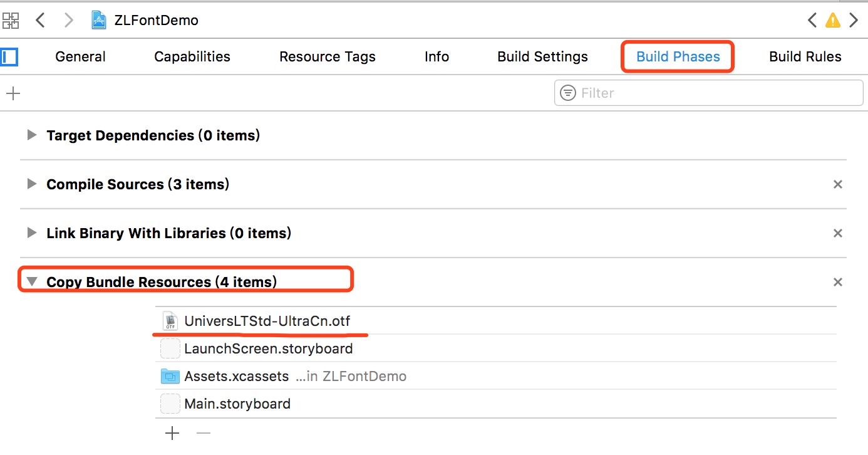This screenshot has width=868, height=455.
Task: Click the ZLFontDemo project file icon
Action: (99, 20)
